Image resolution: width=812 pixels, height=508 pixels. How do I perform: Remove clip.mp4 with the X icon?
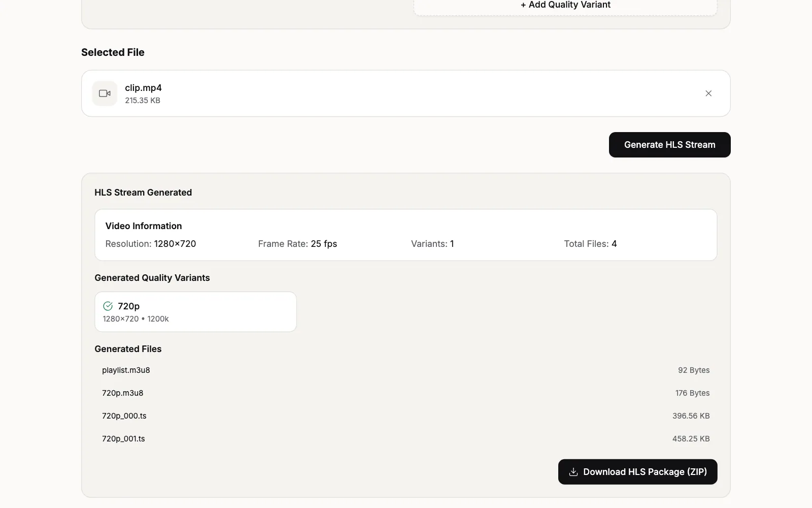[x=708, y=93]
